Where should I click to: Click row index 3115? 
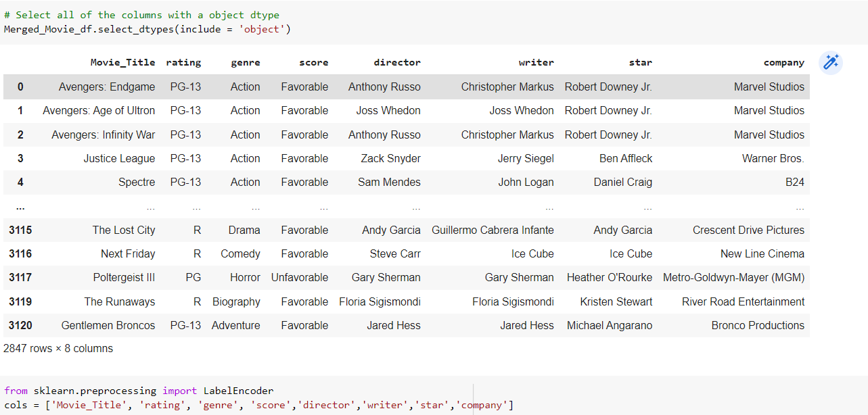[20, 230]
